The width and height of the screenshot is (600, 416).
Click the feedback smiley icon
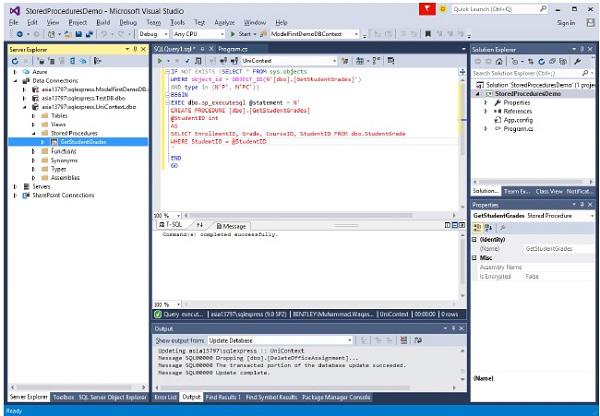click(443, 9)
